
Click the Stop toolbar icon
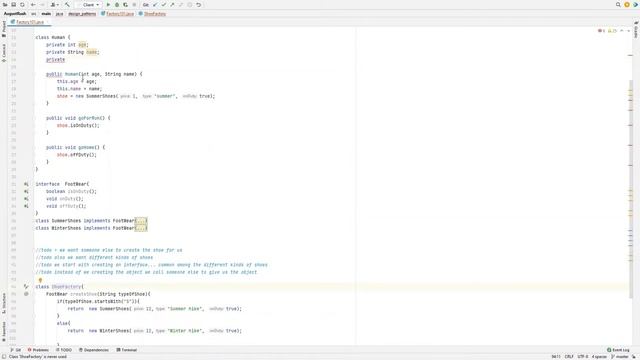coord(134,4)
